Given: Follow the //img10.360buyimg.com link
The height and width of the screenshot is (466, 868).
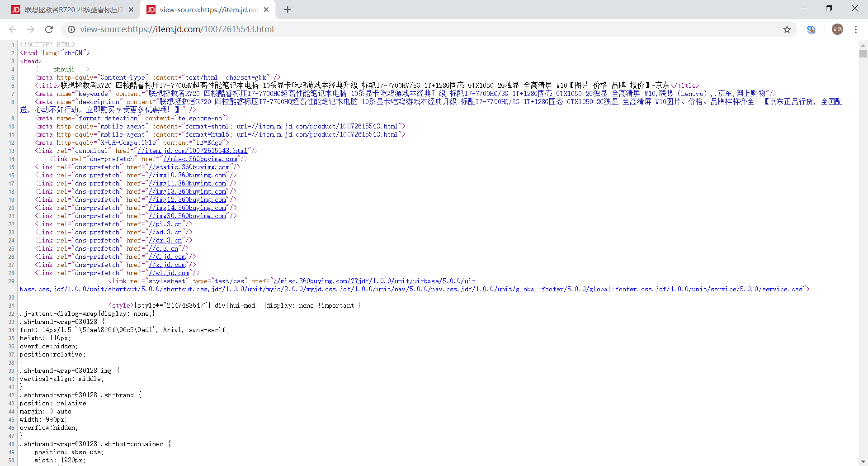Looking at the screenshot, I should tap(187, 175).
